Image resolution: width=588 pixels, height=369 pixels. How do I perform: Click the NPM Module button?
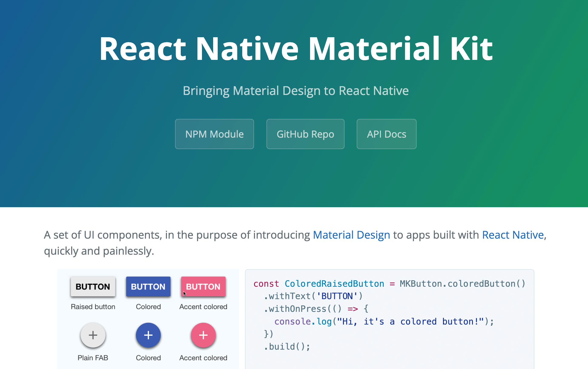(214, 134)
